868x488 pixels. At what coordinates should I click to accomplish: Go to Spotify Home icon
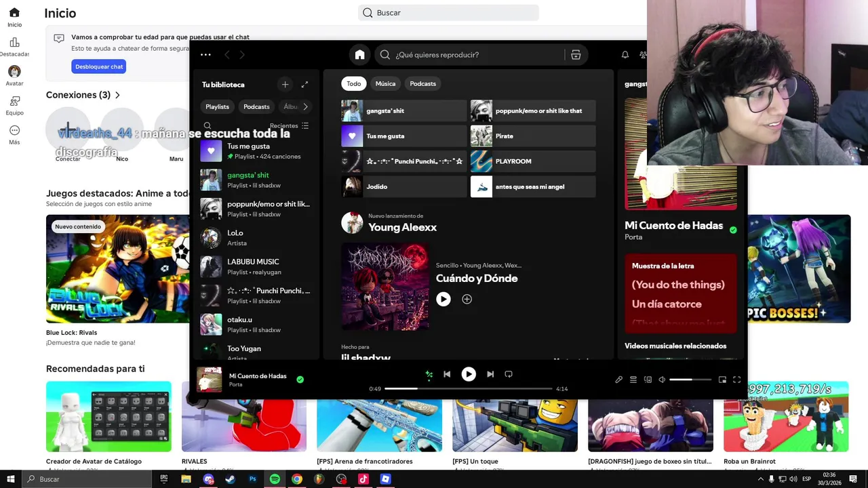359,55
